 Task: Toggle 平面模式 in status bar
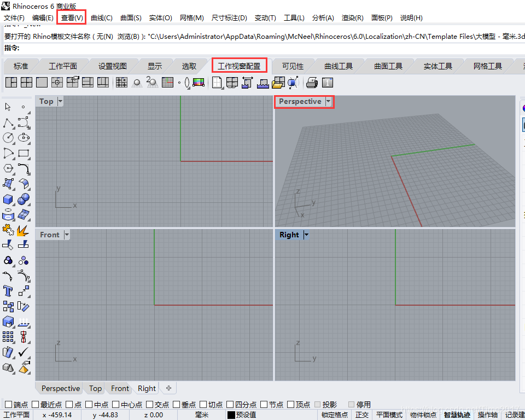pos(389,415)
